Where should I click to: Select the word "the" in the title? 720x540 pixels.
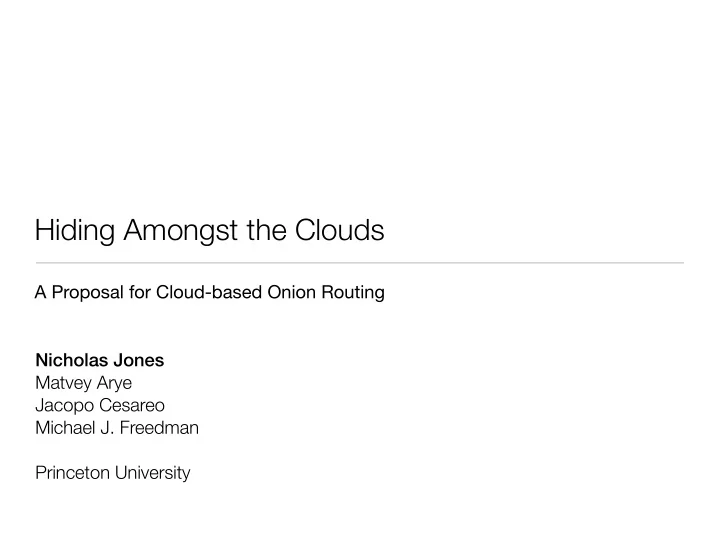[x=267, y=230]
